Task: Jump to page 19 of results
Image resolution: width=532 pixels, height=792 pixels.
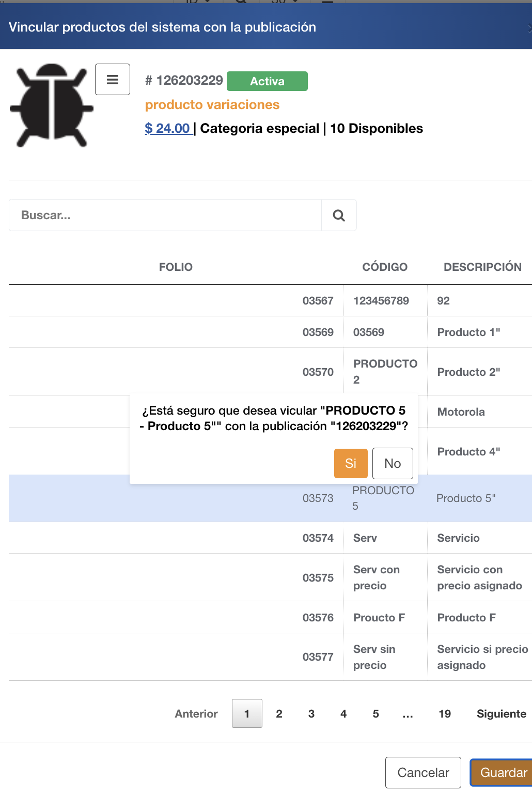Action: 445,714
